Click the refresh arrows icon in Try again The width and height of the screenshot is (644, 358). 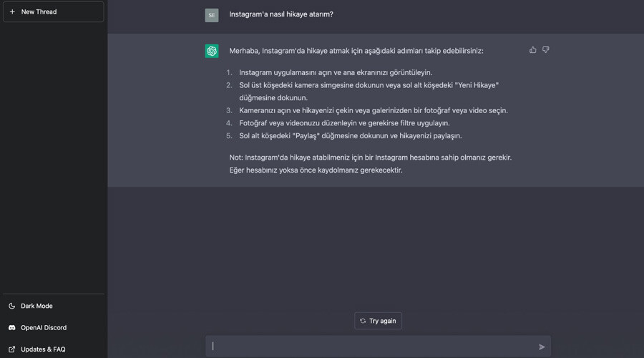tap(363, 321)
